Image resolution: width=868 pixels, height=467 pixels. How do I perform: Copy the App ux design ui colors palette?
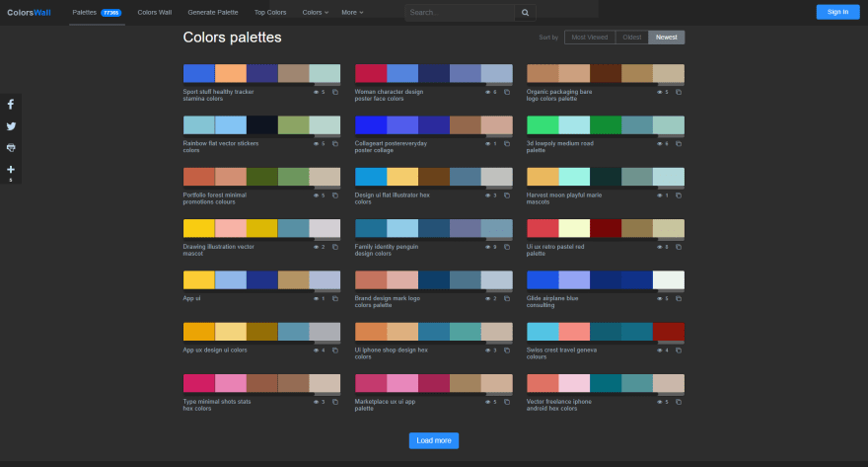[x=335, y=350]
